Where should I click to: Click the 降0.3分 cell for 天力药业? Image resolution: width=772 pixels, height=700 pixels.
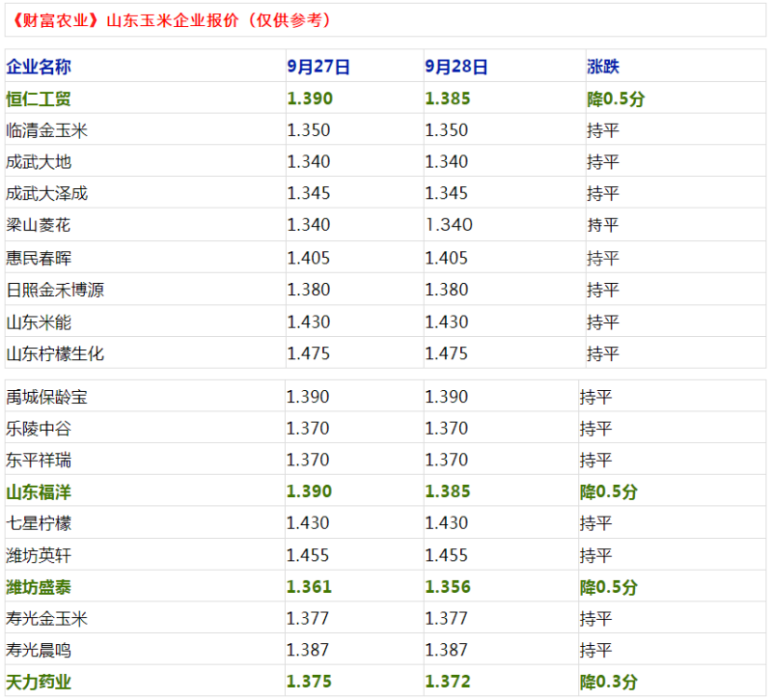(x=609, y=683)
